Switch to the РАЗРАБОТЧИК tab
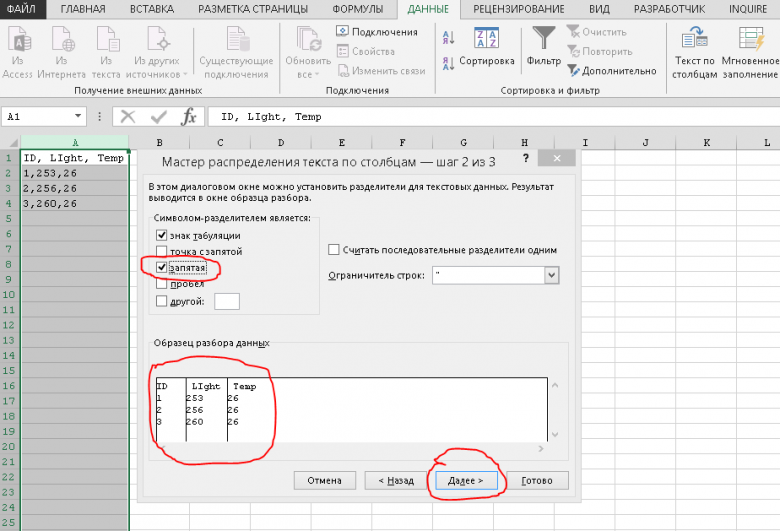The height and width of the screenshot is (531, 780). [670, 9]
